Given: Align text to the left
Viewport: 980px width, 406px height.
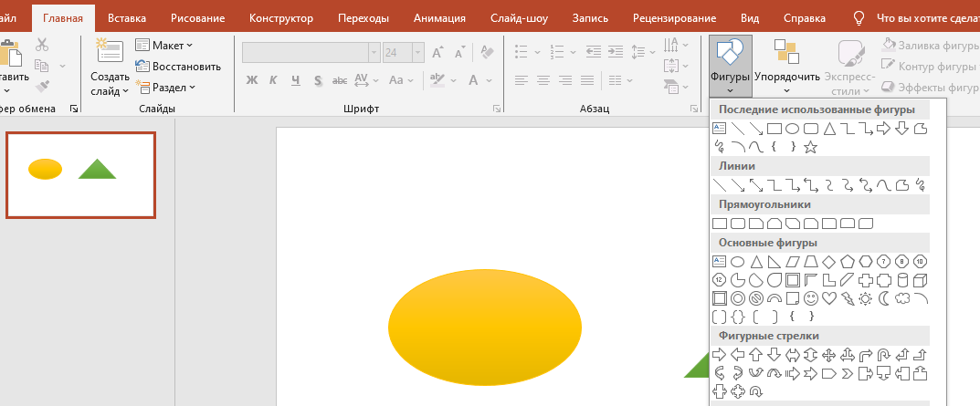Looking at the screenshot, I should pos(522,80).
